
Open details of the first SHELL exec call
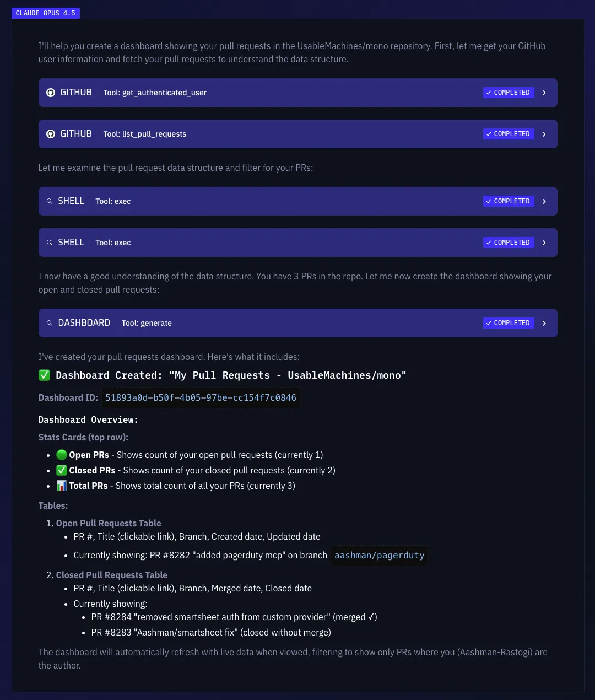click(544, 201)
